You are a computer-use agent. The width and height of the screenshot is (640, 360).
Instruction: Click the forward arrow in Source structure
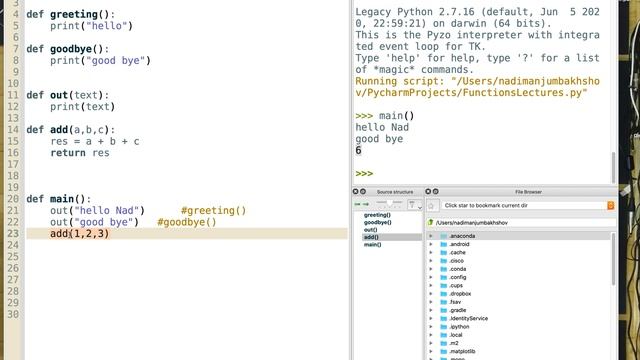(x=366, y=204)
